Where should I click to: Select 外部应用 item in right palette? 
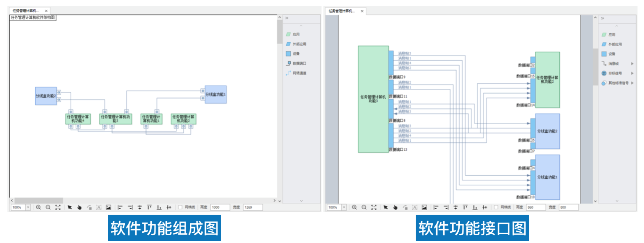(615, 44)
